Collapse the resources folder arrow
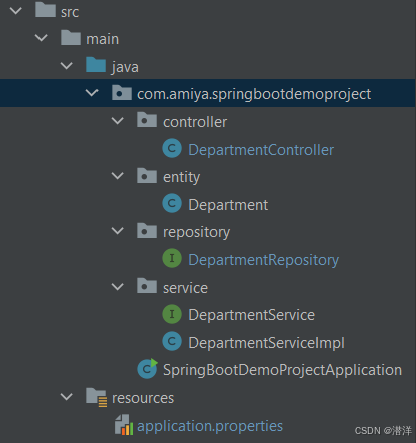 [x=67, y=397]
